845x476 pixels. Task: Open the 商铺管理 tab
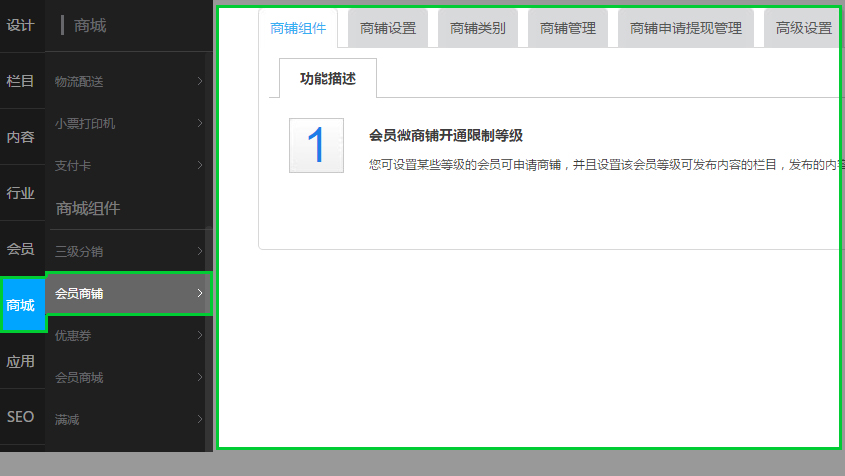point(568,29)
